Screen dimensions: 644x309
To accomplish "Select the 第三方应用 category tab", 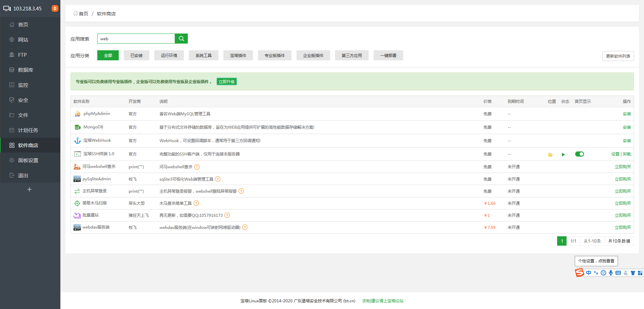I will click(352, 55).
